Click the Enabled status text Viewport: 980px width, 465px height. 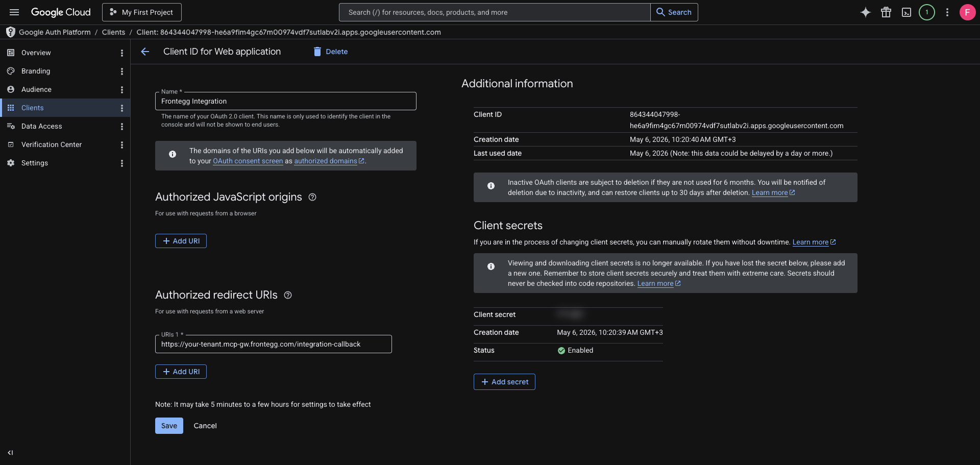(580, 350)
